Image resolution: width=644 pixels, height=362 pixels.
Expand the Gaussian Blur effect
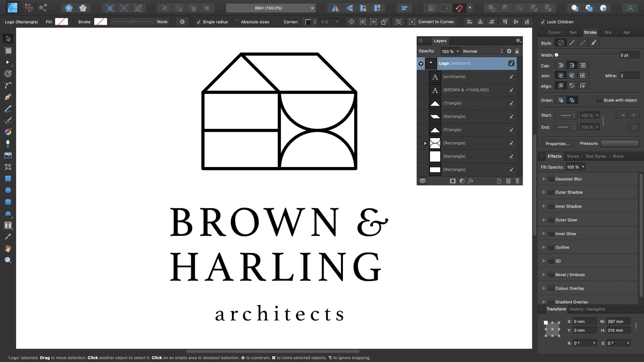pyautogui.click(x=544, y=179)
